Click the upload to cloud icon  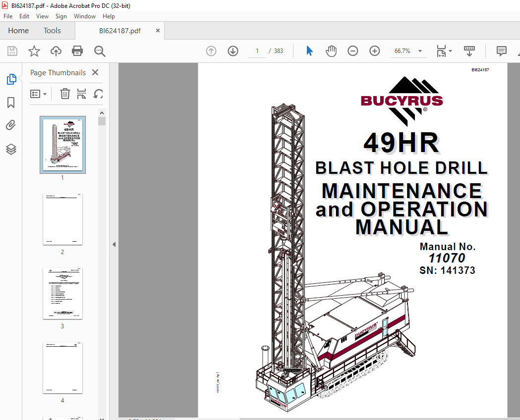pos(56,51)
